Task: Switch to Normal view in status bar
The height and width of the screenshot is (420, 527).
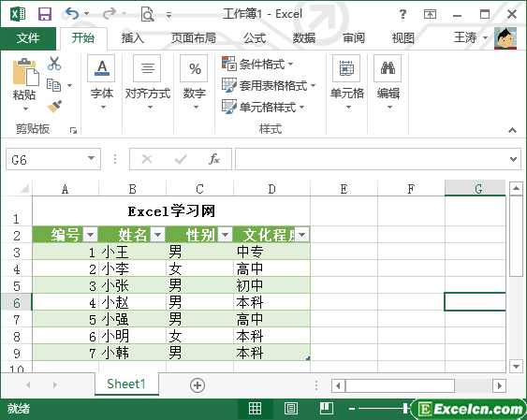Action: [x=255, y=409]
